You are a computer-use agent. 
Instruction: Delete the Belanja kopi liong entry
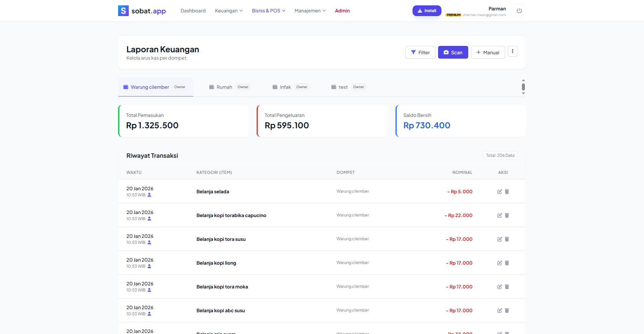coord(507,263)
